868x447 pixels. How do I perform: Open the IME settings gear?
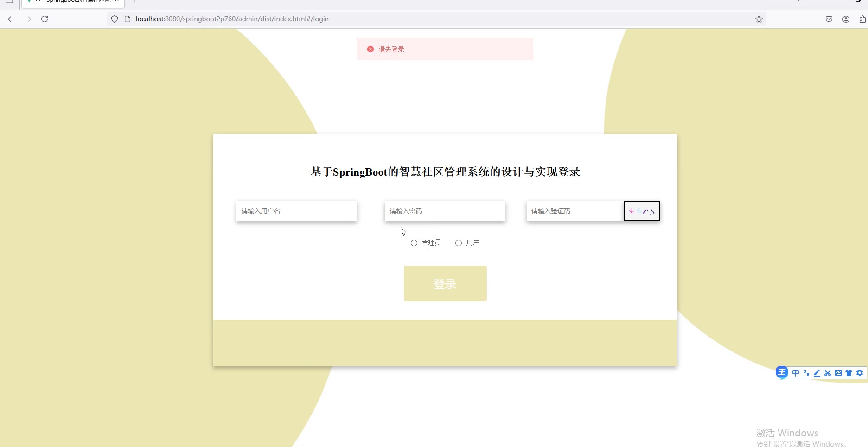(x=860, y=373)
